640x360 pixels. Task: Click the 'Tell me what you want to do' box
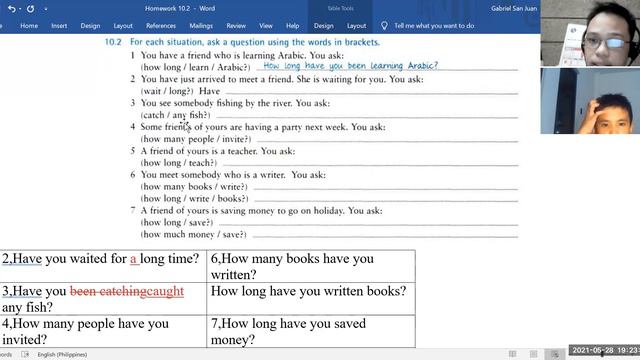coord(434,26)
